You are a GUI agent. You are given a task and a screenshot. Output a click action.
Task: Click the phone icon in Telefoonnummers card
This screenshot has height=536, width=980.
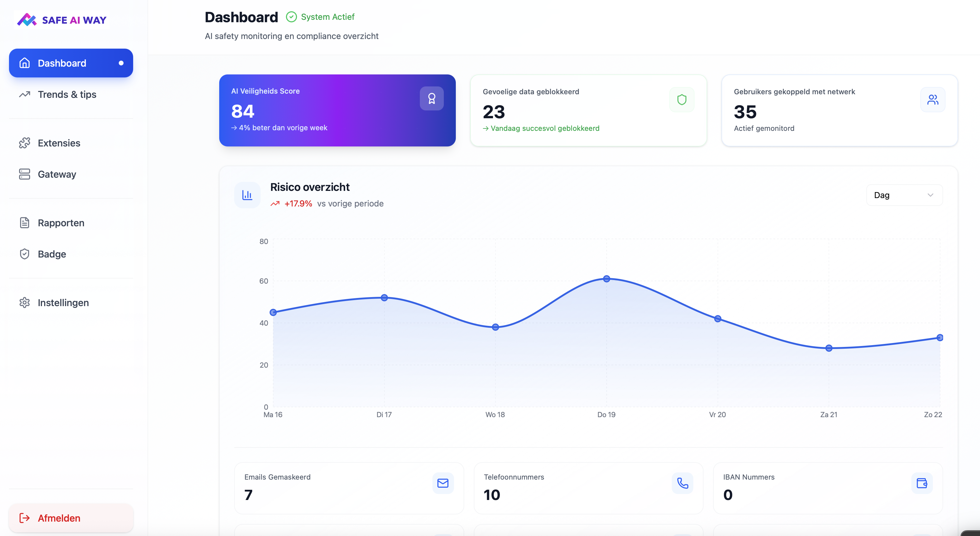683,483
